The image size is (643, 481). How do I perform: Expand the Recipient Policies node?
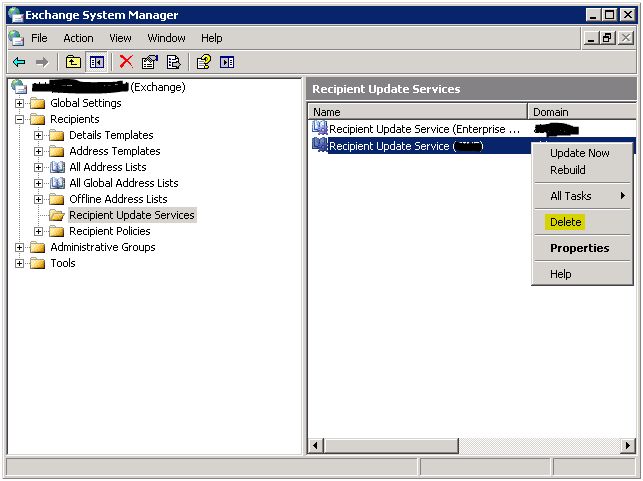[39, 231]
